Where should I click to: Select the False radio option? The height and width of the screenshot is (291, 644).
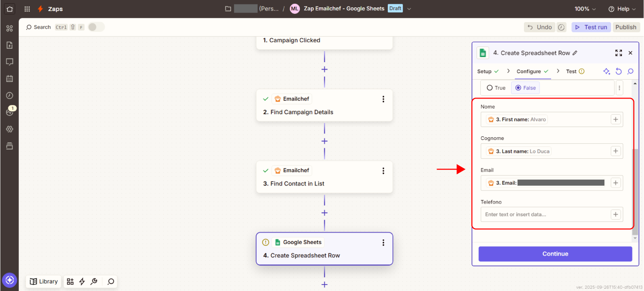518,88
